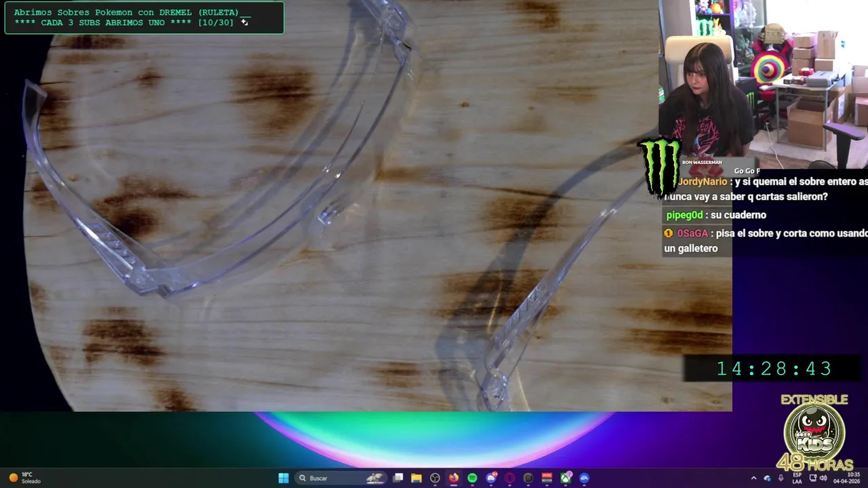The image size is (868, 488).
Task: Change ESP LAA keyboard language
Action: click(x=797, y=478)
